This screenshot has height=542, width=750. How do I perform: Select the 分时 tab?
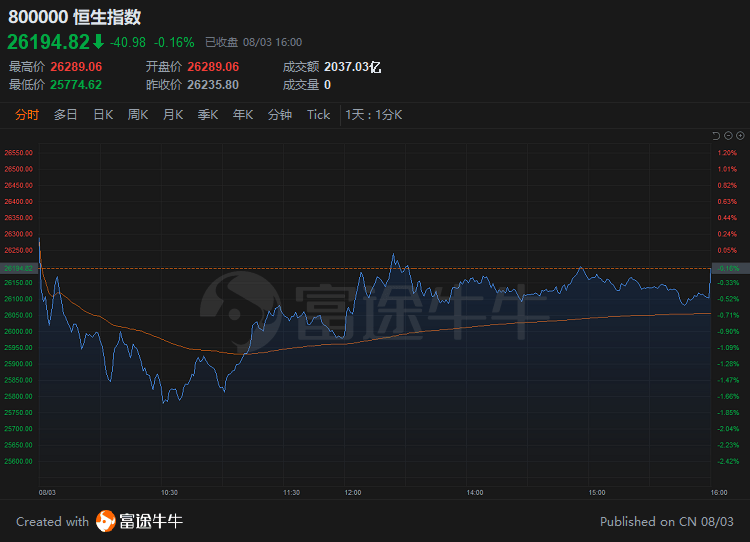(27, 115)
